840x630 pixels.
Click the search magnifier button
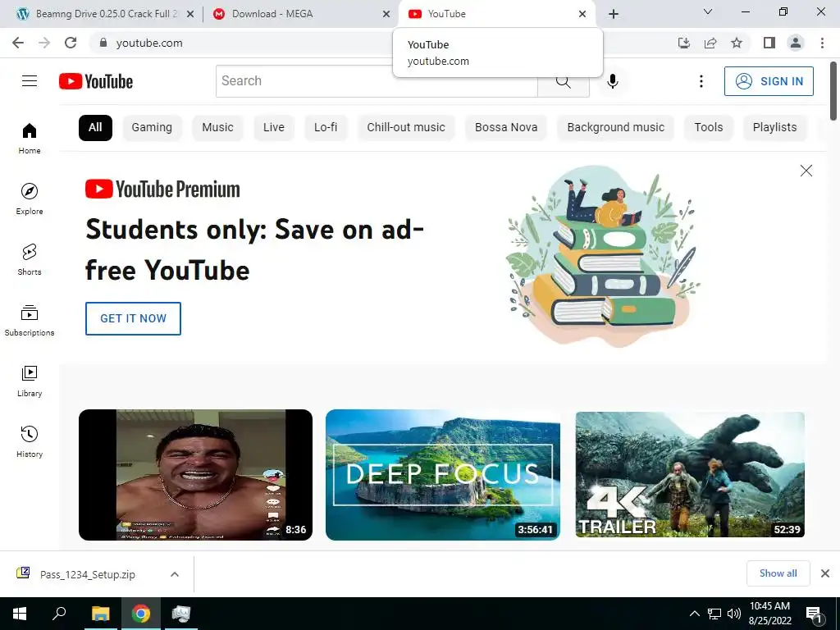[x=563, y=81]
